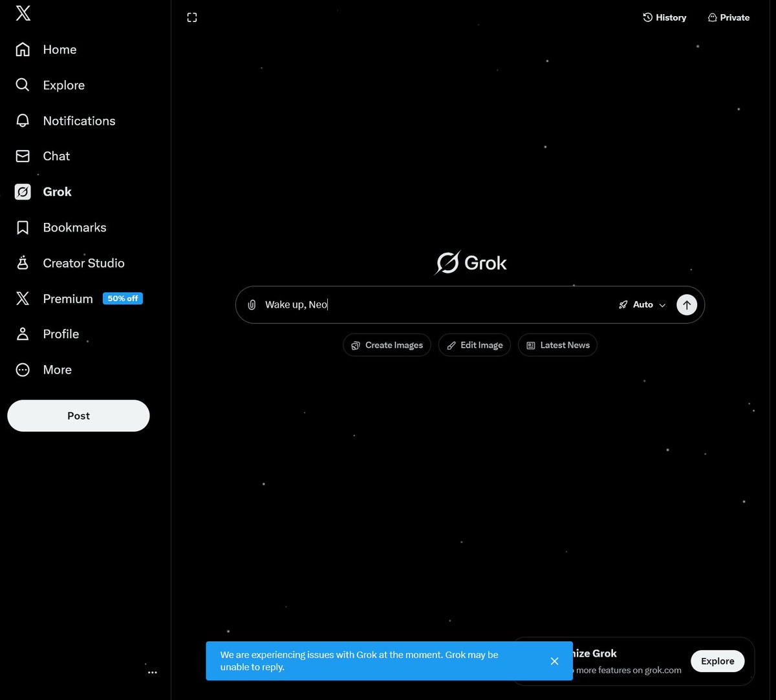
Task: Open Notifications from the sidebar
Action: coord(65,121)
